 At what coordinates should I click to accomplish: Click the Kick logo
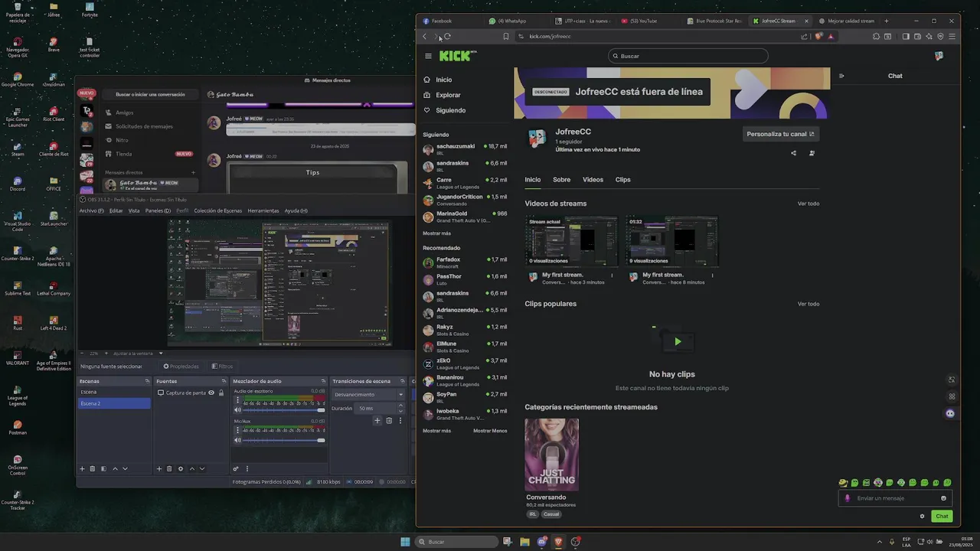tap(457, 56)
